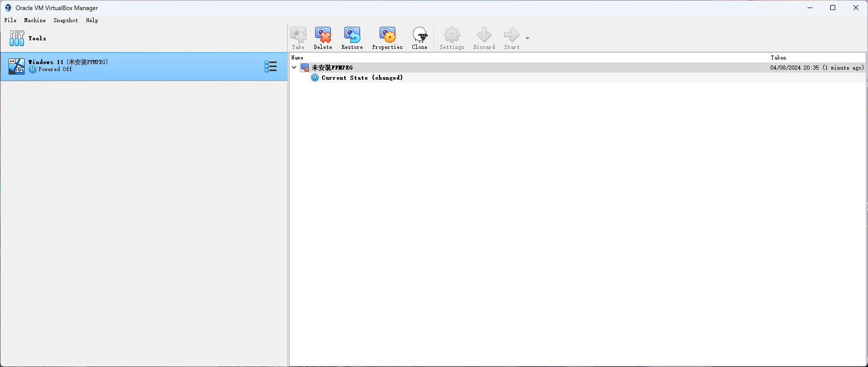The height and width of the screenshot is (367, 868).
Task: Maximize the VirtualBox Manager window
Action: [833, 8]
